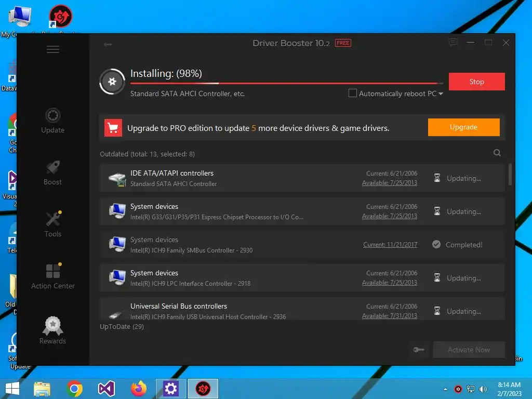532x399 pixels.
Task: Click the IDE ATA/ATAPI controllers device icon
Action: tap(117, 179)
